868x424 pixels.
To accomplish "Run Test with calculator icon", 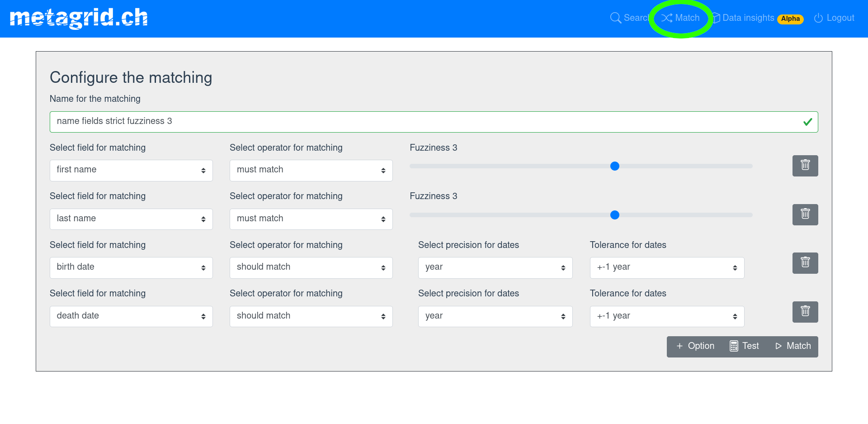I will click(744, 346).
